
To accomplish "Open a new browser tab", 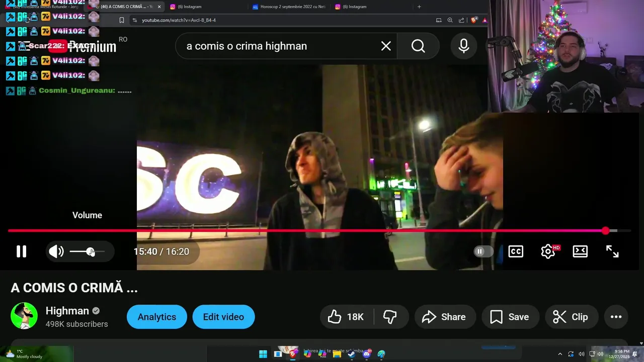I will (x=419, y=7).
